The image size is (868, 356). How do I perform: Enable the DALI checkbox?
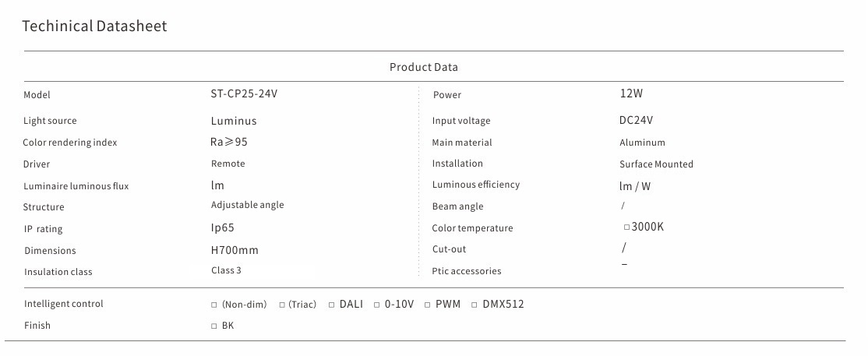point(331,305)
